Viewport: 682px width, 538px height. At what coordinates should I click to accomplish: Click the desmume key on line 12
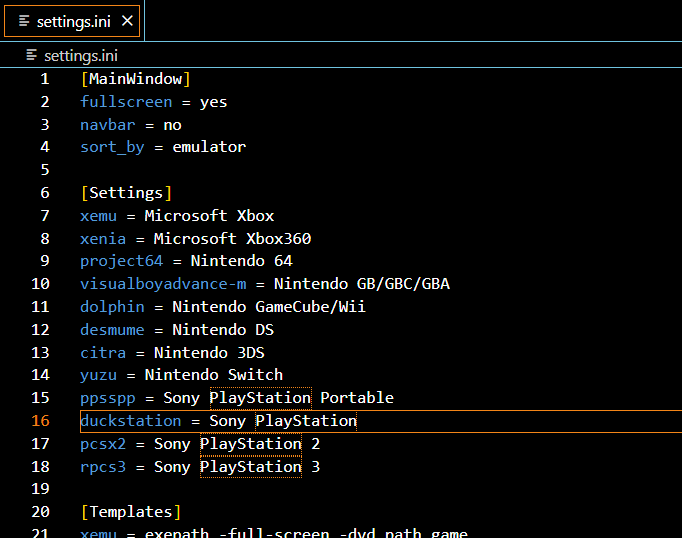coord(112,330)
